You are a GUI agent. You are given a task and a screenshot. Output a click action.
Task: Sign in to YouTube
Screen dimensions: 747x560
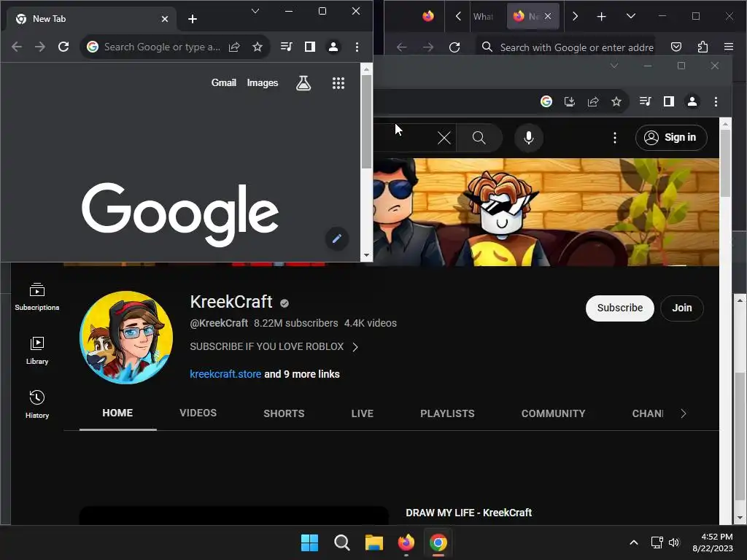point(671,138)
